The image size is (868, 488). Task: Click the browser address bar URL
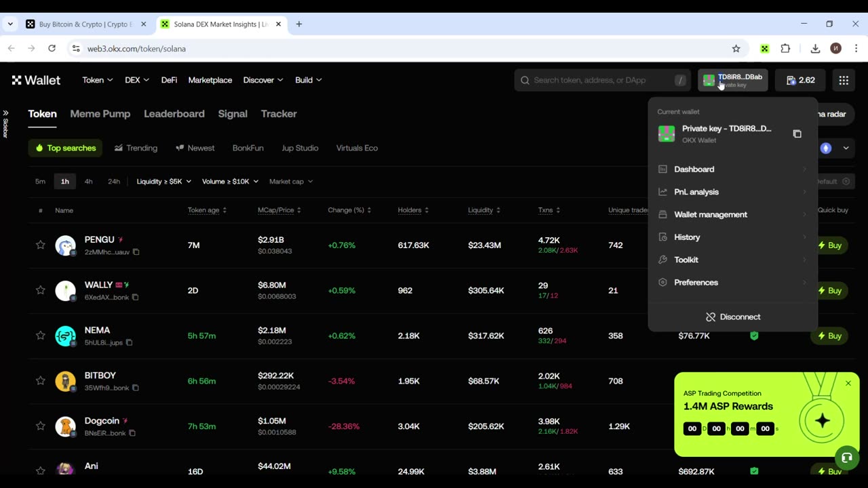click(x=136, y=49)
